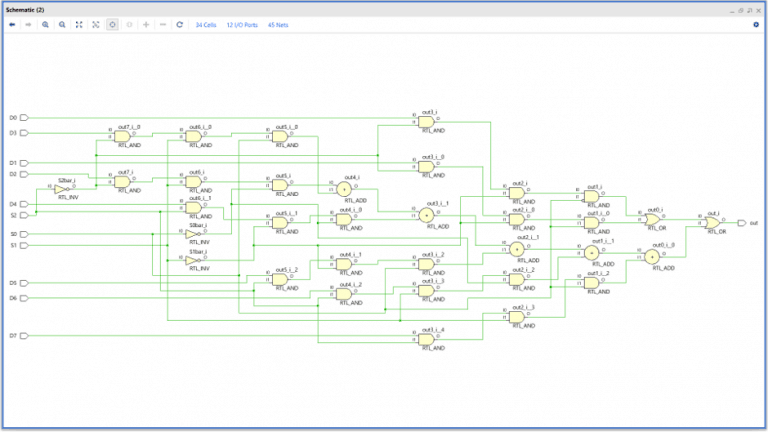Viewport: 768px width, 432px height.
Task: Select the out5_i_2 AND gate
Action: pos(280,279)
